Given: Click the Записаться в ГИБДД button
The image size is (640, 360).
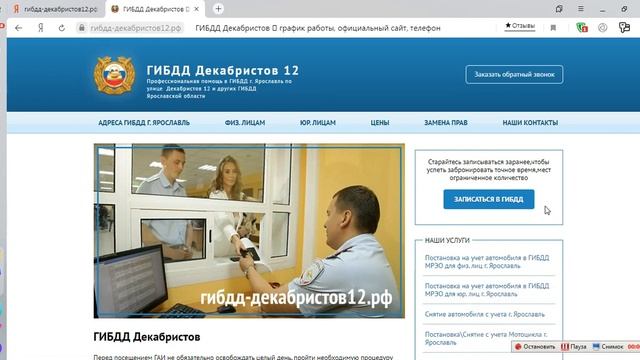Looking at the screenshot, I should [x=489, y=199].
